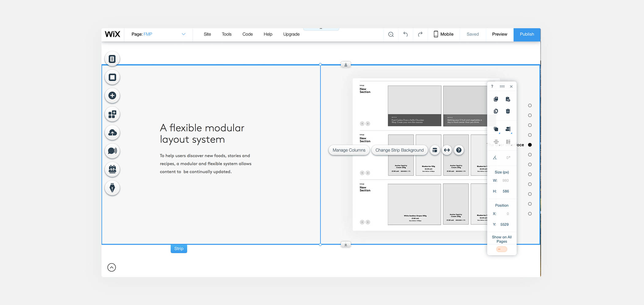Click the X position value field
Image resolution: width=644 pixels, height=305 pixels.
(x=508, y=214)
